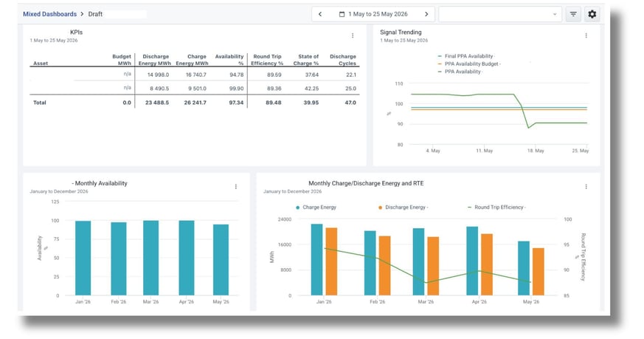Sort by State of Charge % header
Screen dimensions: 644x339
[x=306, y=60]
